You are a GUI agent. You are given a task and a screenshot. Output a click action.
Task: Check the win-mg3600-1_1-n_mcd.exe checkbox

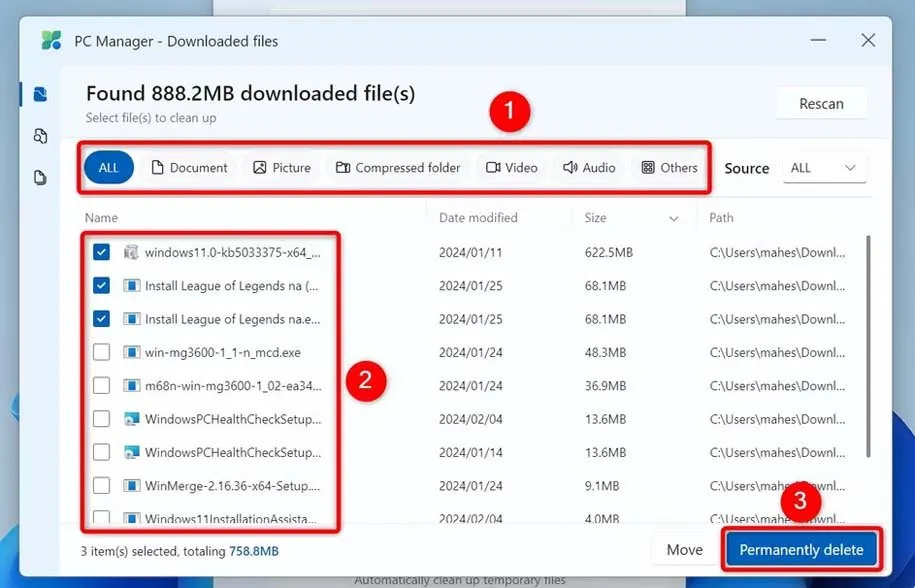pos(101,352)
